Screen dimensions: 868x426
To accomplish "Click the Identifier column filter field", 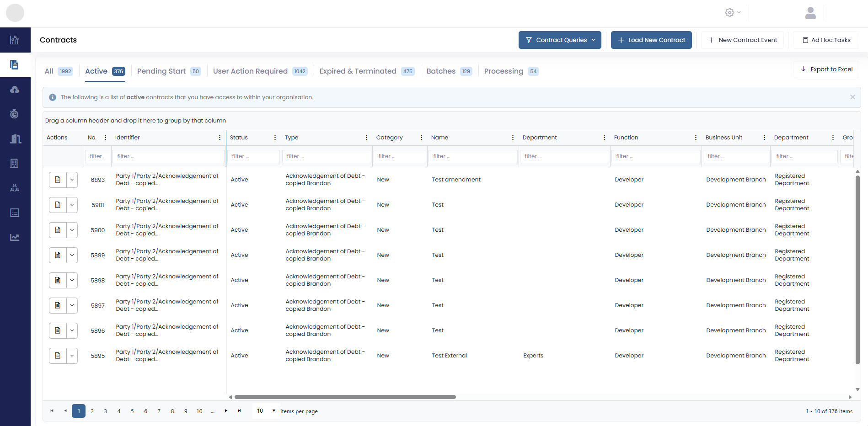I will point(168,156).
